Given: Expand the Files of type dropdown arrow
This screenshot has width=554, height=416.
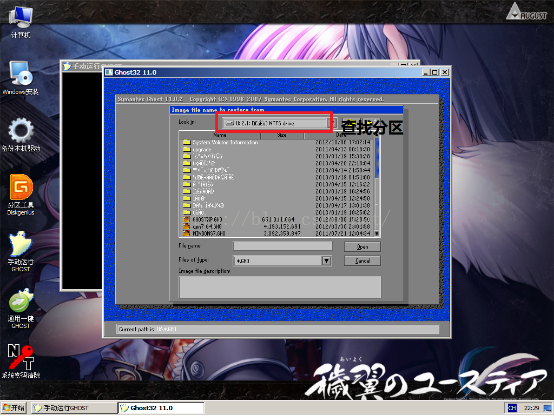Looking at the screenshot, I should 326,260.
